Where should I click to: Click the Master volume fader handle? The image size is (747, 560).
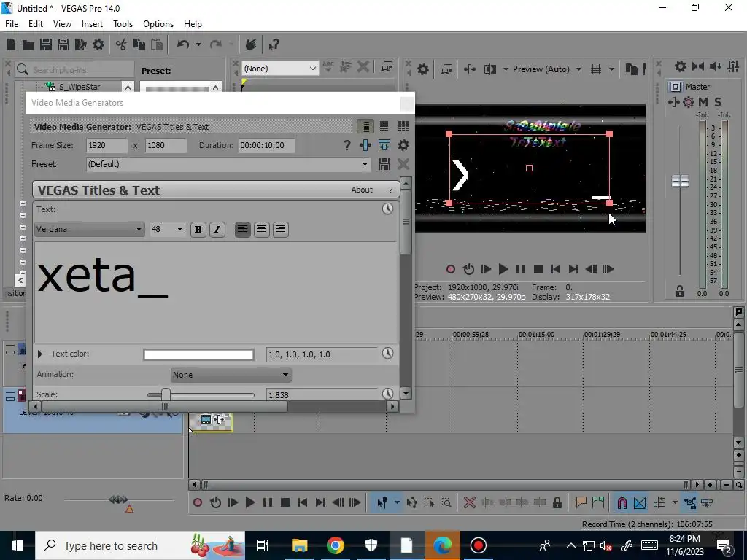coord(680,181)
